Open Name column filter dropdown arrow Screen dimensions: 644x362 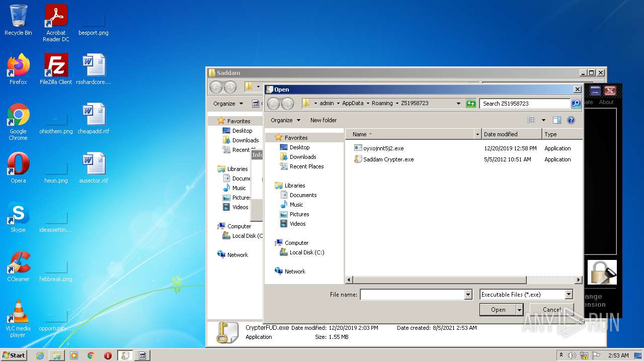pyautogui.click(x=477, y=134)
